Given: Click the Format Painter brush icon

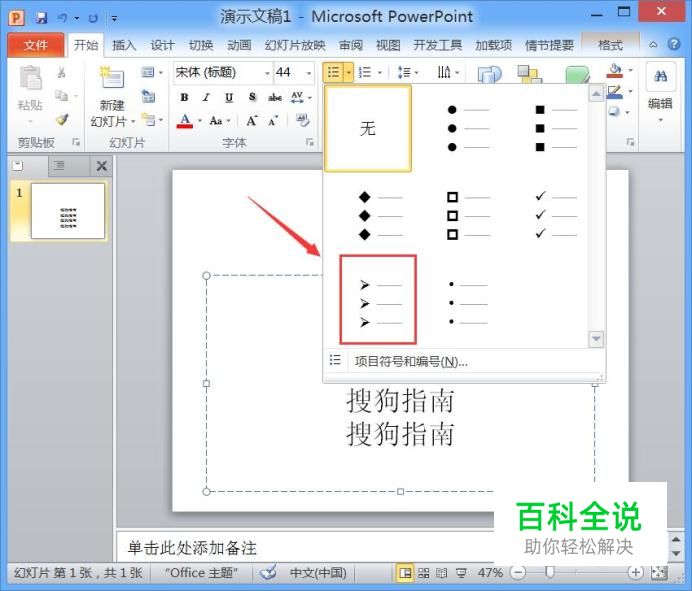Looking at the screenshot, I should click(x=62, y=119).
